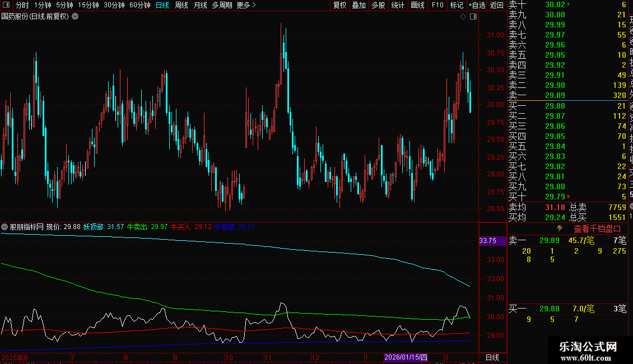Toggle 叠加 overlay comparison
This screenshot has height=364, width=633.
click(359, 5)
